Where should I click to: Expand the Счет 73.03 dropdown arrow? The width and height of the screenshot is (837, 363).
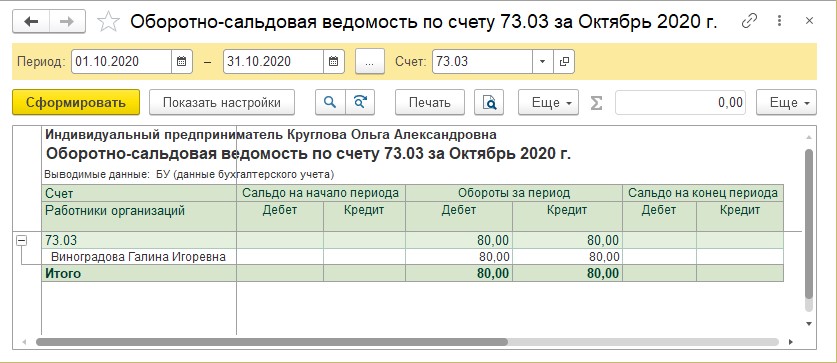point(542,61)
